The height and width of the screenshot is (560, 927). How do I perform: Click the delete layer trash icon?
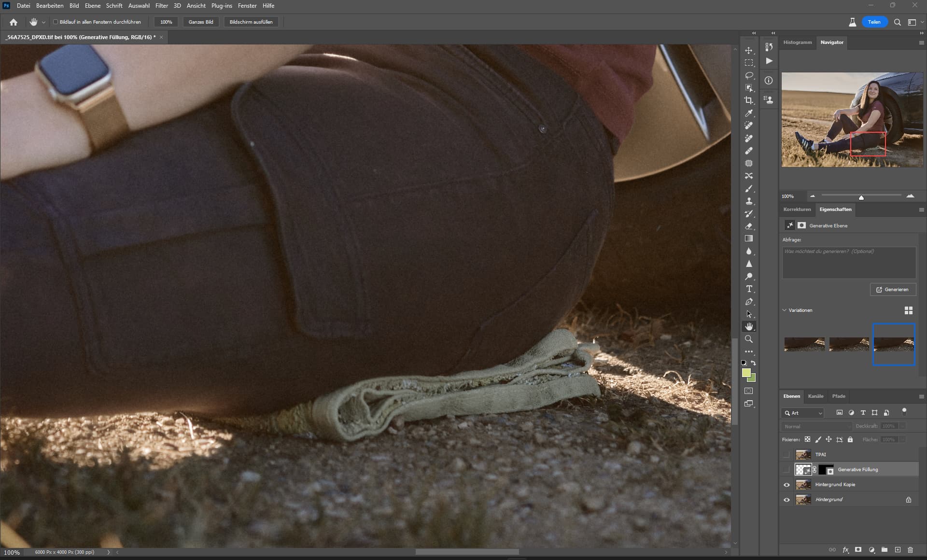(x=910, y=550)
